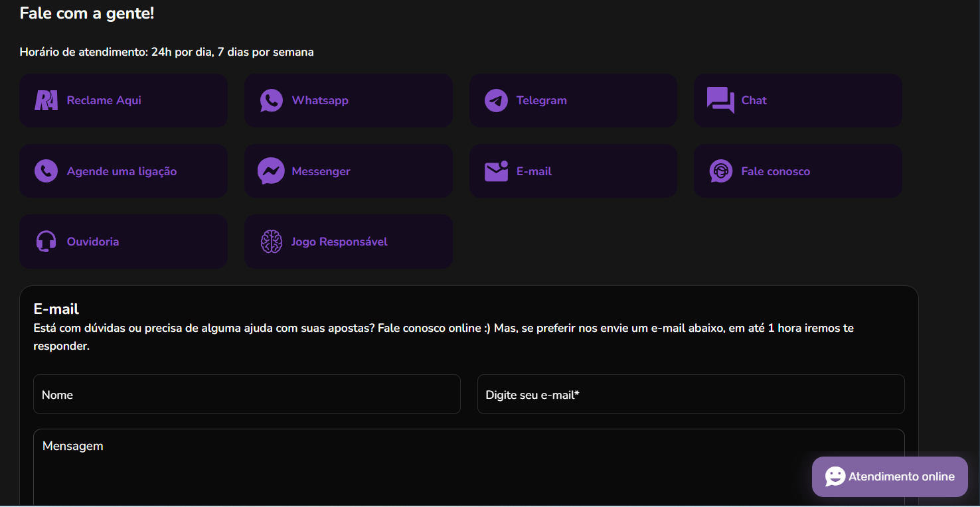Click the Digite seu e-mail field

point(691,395)
